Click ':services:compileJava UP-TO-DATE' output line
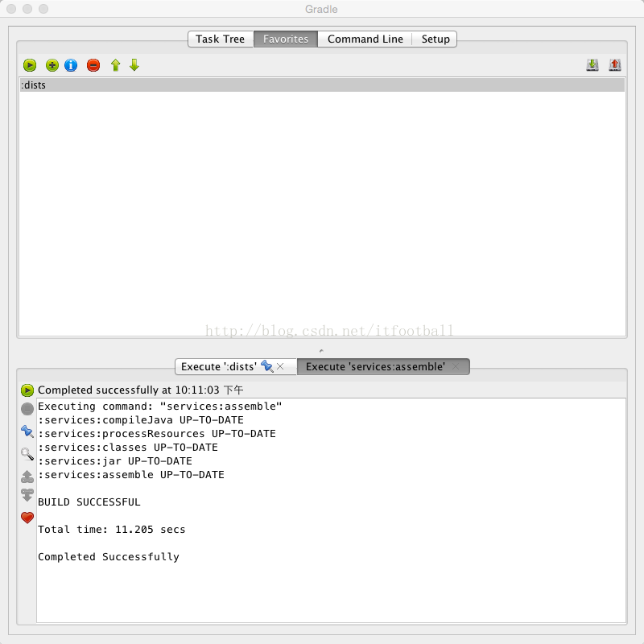Image resolution: width=644 pixels, height=644 pixels. point(141,419)
